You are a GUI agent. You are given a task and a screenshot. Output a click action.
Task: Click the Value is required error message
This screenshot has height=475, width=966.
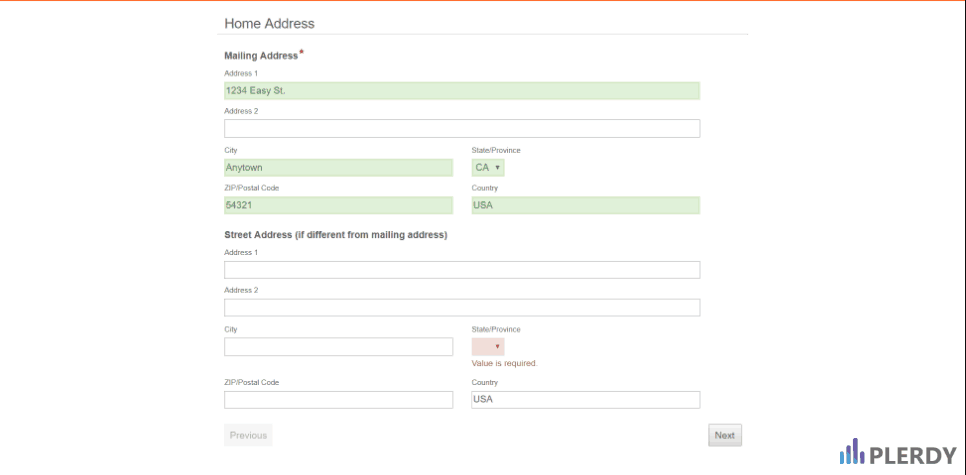[x=505, y=363]
